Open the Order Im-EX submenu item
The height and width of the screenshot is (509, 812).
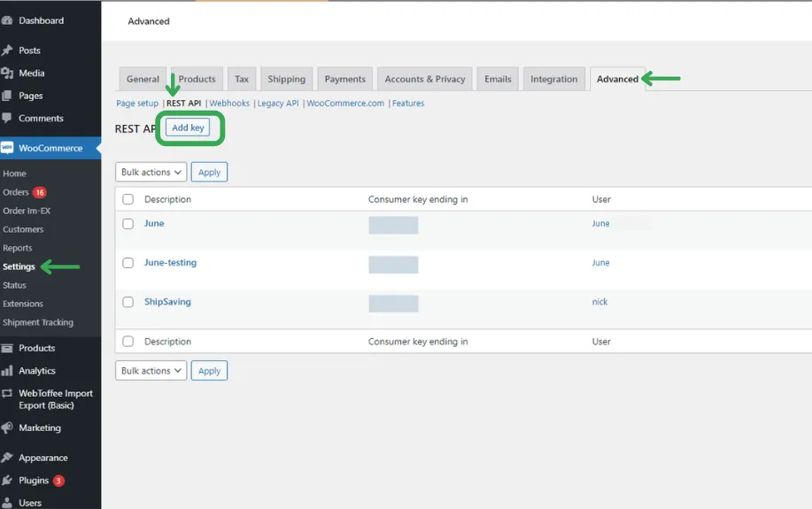(27, 211)
